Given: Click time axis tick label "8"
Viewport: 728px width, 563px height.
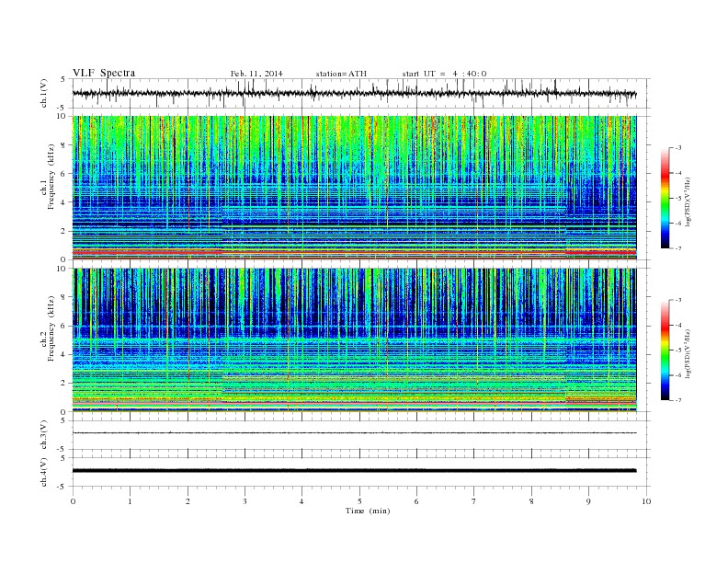Looking at the screenshot, I should [531, 501].
